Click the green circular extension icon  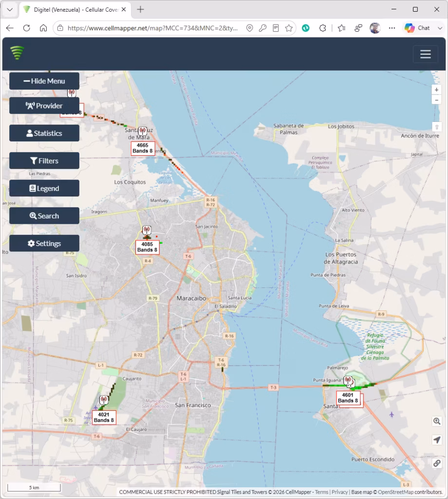point(305,28)
